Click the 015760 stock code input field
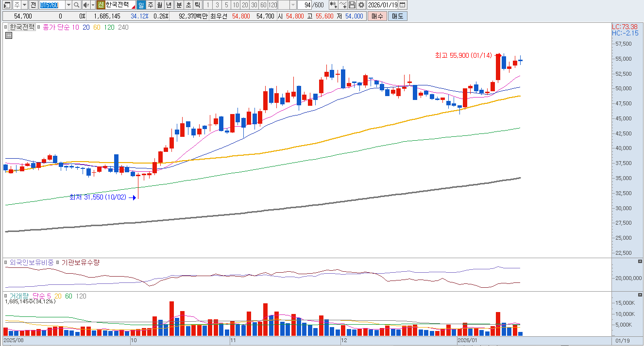The image size is (644, 346). click(x=50, y=5)
